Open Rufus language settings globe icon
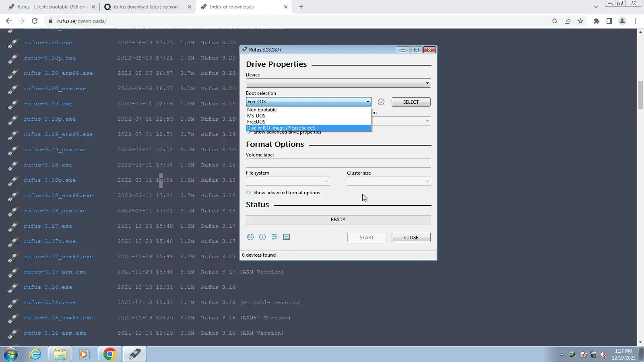644x362 pixels. coord(250,237)
